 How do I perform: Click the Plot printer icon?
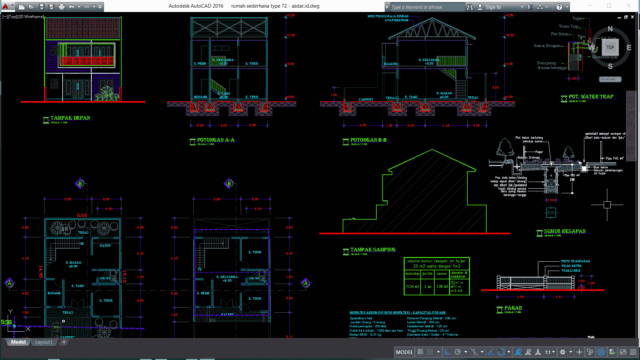point(62,7)
